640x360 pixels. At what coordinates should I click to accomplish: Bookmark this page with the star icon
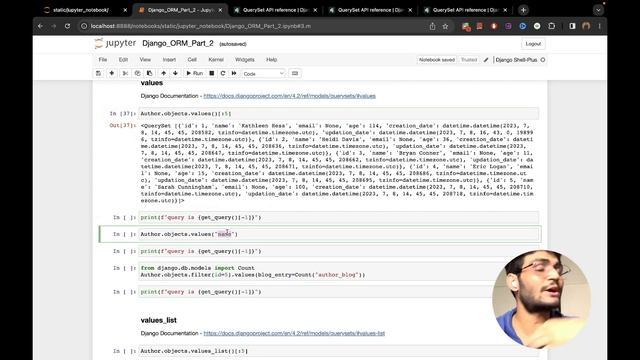[x=445, y=26]
